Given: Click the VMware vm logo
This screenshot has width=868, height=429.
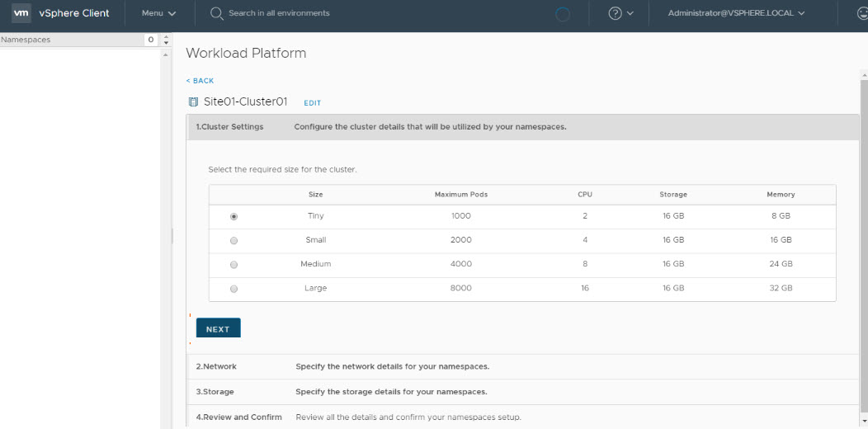Looking at the screenshot, I should pos(21,13).
